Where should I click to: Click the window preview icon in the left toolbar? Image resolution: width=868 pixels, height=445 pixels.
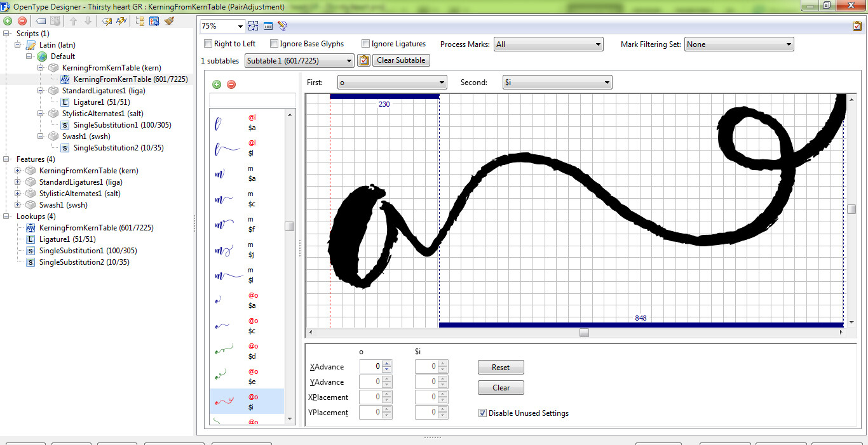[154, 21]
